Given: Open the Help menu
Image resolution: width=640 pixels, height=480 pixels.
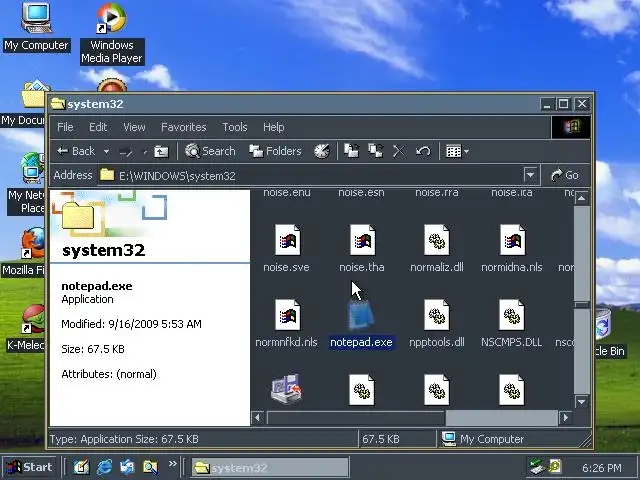Looking at the screenshot, I should (x=273, y=127).
